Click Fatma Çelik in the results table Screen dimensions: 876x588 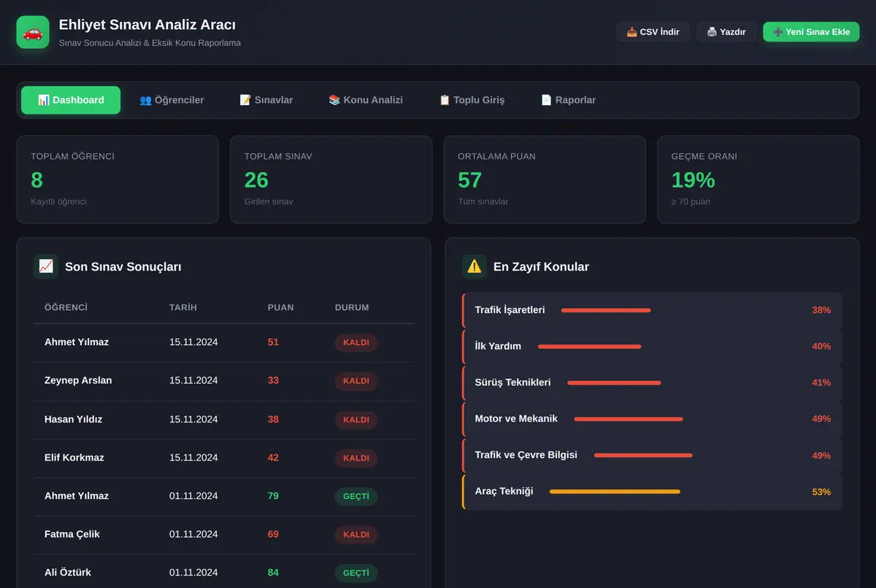click(72, 534)
